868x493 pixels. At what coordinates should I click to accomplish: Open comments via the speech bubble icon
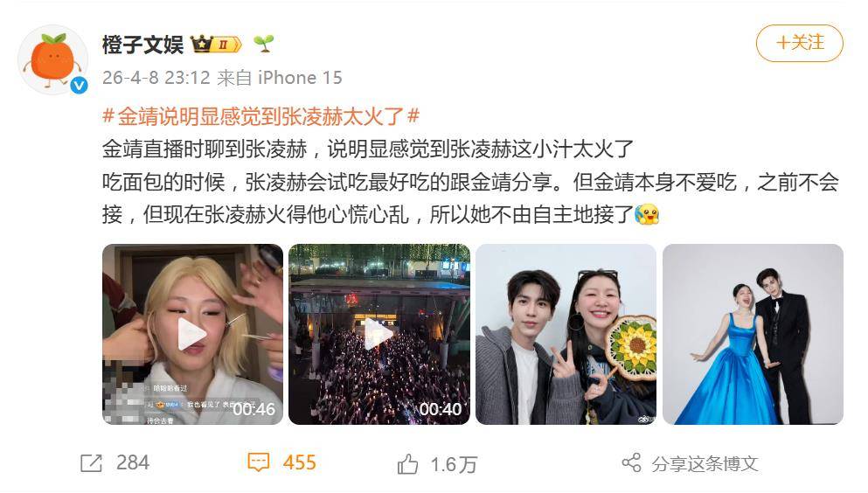[x=259, y=462]
